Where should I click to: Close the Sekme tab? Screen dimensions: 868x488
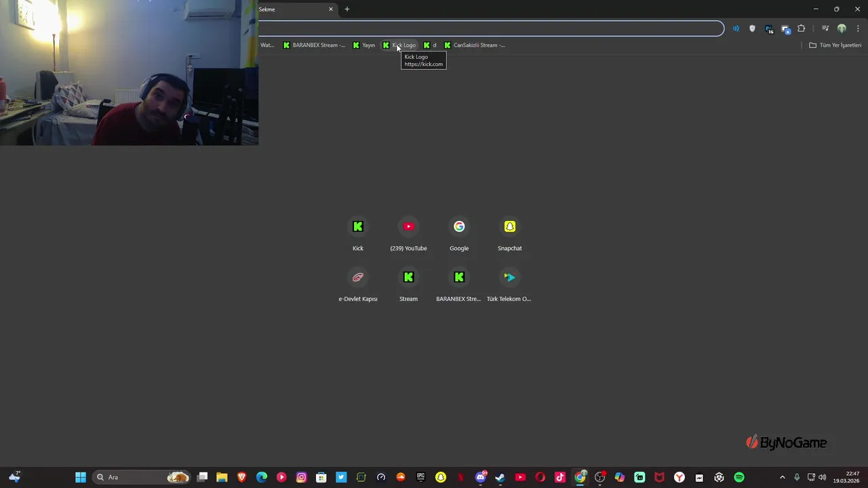[x=331, y=9]
